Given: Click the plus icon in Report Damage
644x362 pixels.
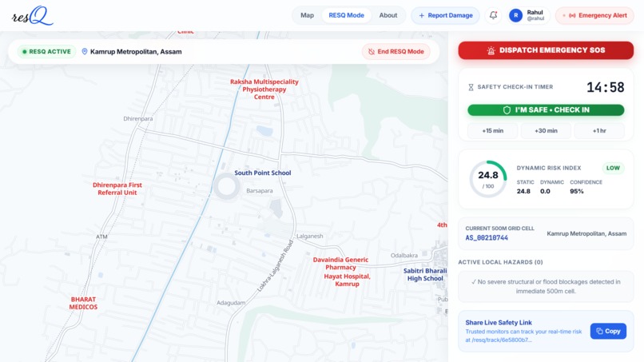Looking at the screenshot, I should coord(421,16).
